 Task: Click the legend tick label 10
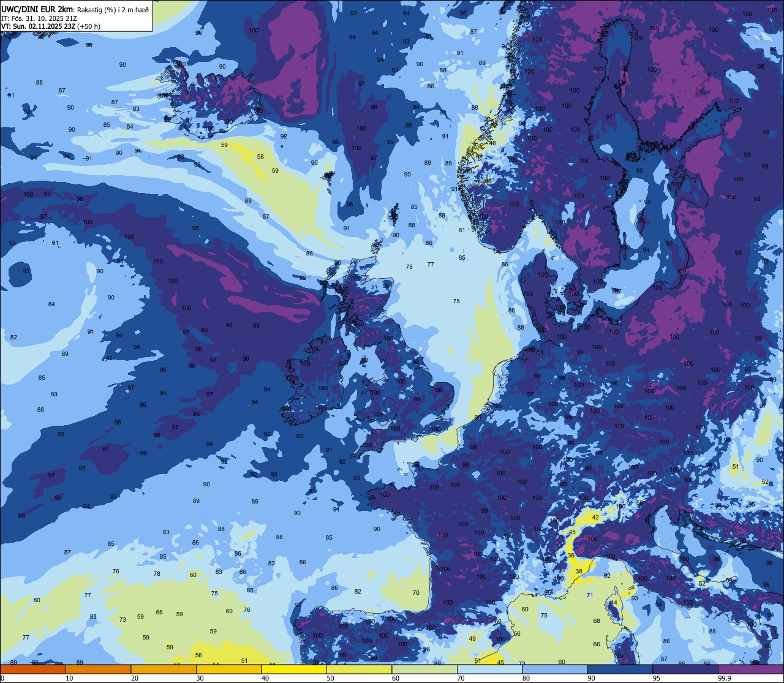pos(69,677)
